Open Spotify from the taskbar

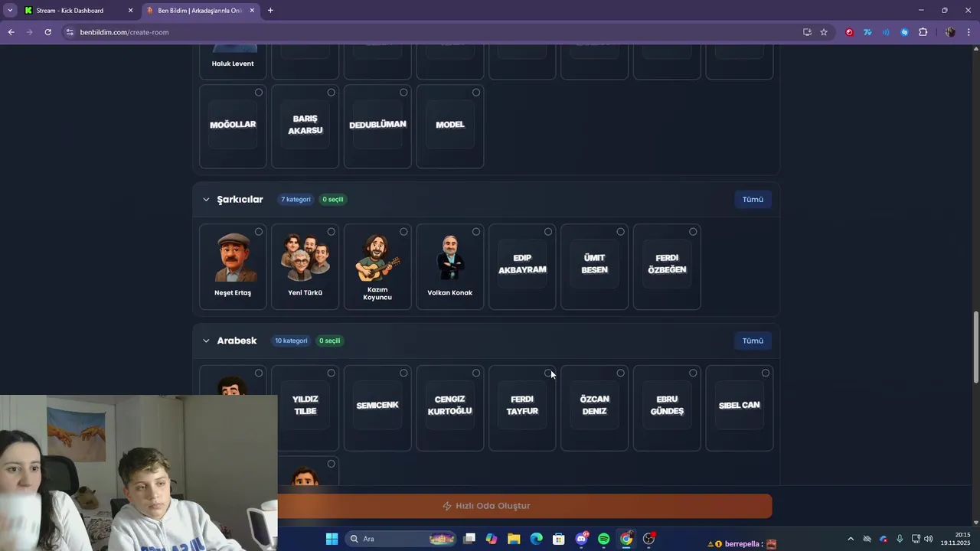(x=603, y=539)
